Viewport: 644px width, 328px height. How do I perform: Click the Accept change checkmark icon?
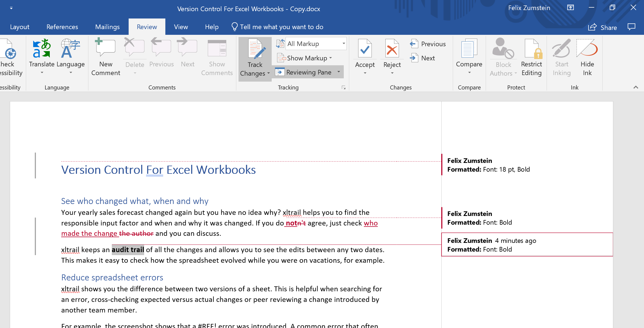(x=365, y=49)
